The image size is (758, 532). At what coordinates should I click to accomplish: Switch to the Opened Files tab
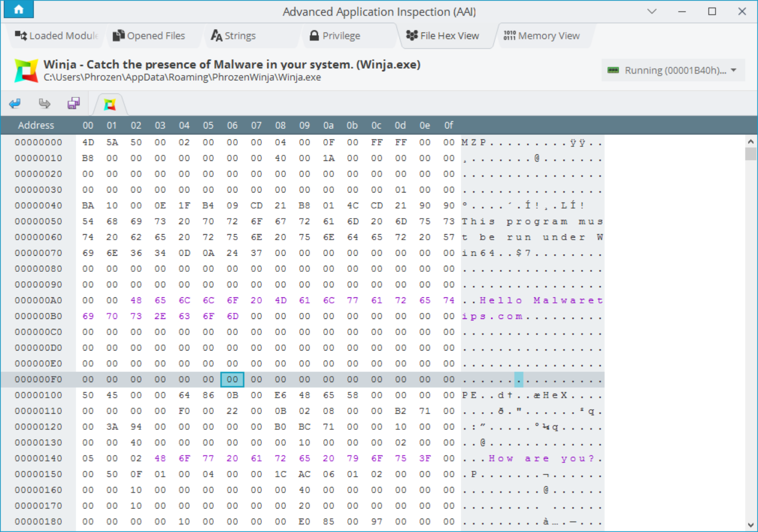[149, 36]
